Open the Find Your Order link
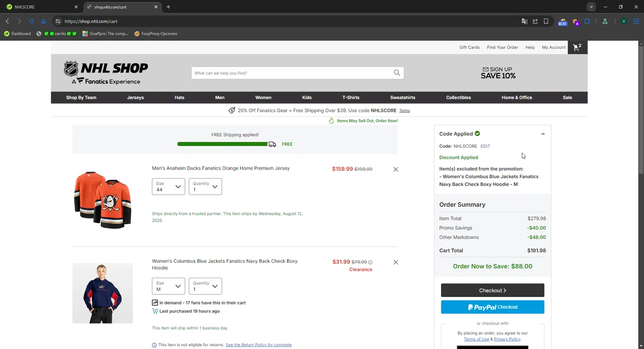 502,47
